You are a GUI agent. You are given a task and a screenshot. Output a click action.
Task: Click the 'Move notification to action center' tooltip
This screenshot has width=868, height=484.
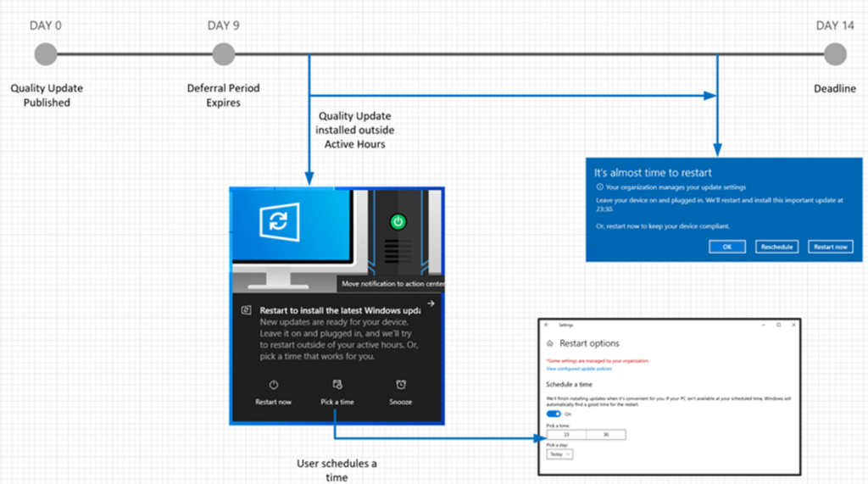[x=392, y=283]
